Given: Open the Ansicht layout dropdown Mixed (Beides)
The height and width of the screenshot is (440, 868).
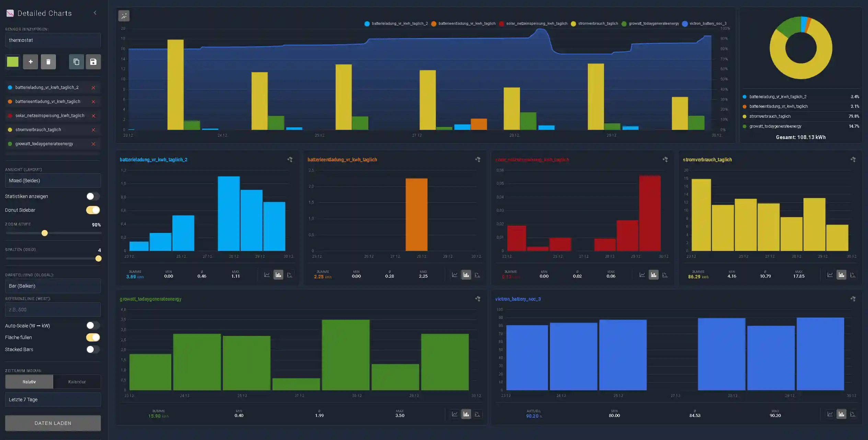Looking at the screenshot, I should click(x=53, y=181).
